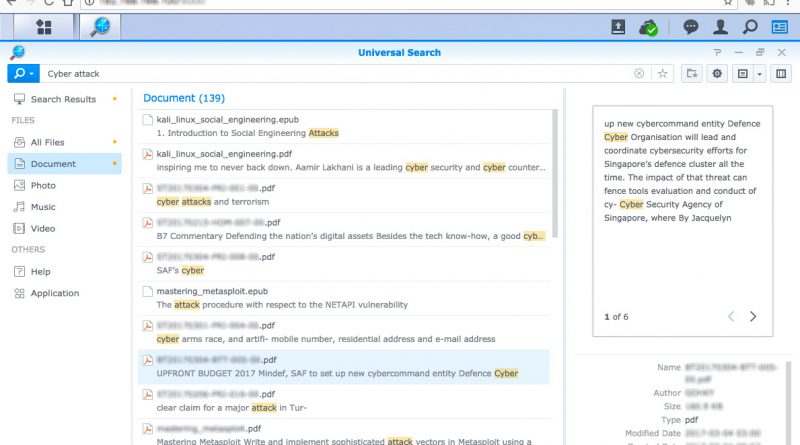Select the Music category in sidebar
The image size is (800, 445).
43,207
